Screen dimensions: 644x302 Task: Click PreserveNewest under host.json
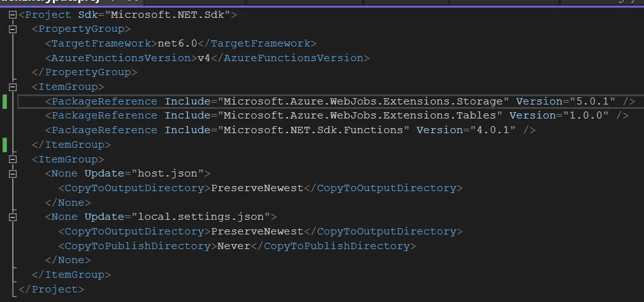coord(257,188)
